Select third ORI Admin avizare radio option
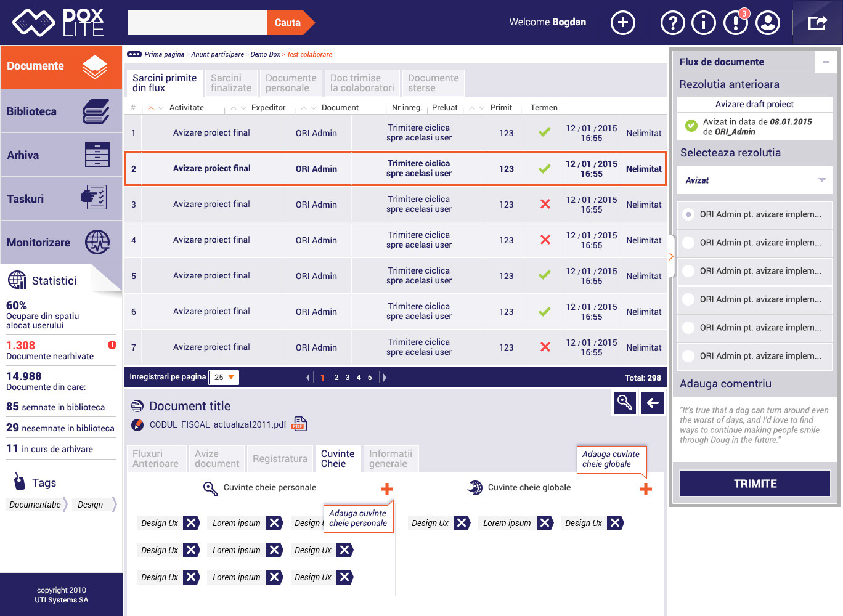 pos(689,271)
